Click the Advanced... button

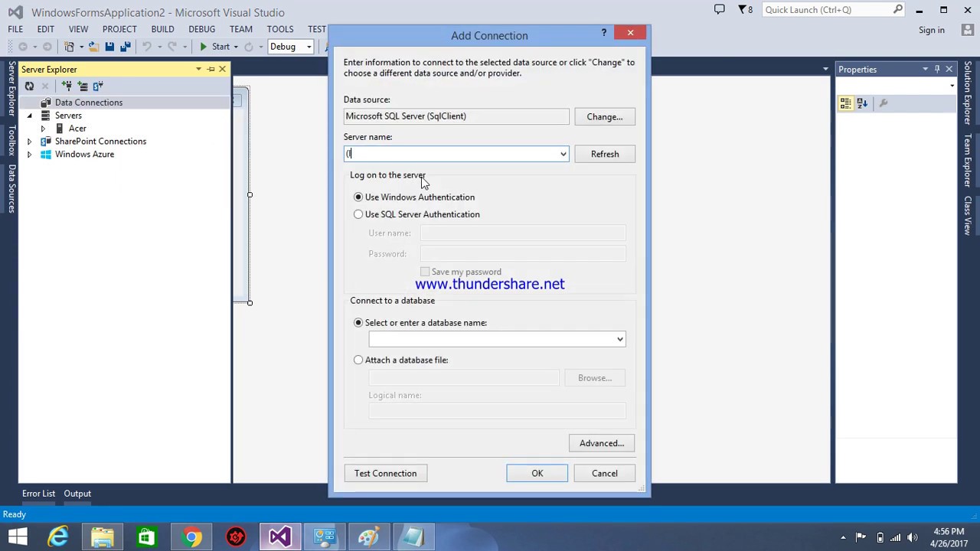tap(602, 443)
